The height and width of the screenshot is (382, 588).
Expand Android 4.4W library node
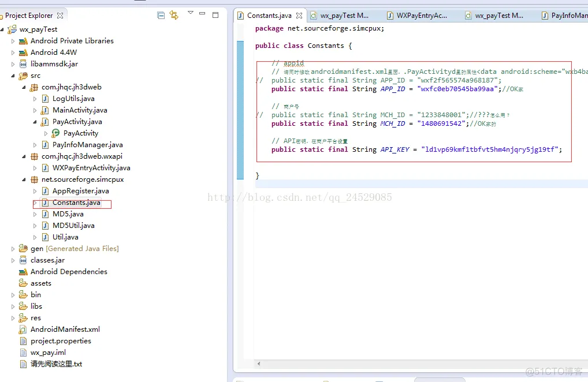13,53
